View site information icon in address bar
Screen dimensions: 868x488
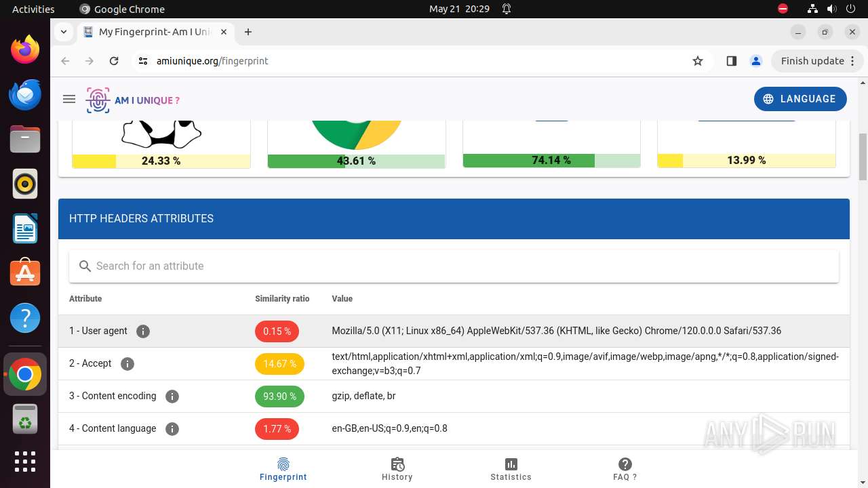point(142,61)
